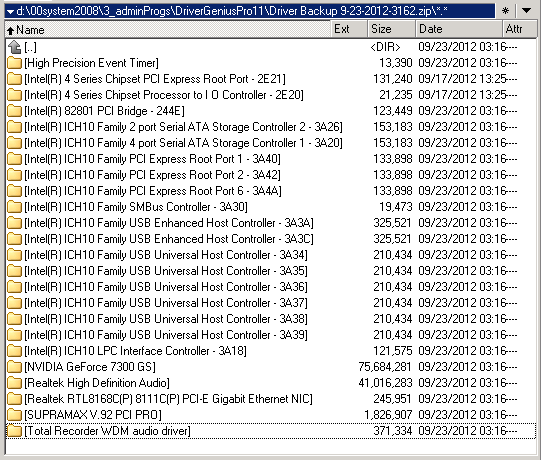The width and height of the screenshot is (541, 460).
Task: Select the USB Enhanced Host Controller - 3A3C entry
Action: 271,239
